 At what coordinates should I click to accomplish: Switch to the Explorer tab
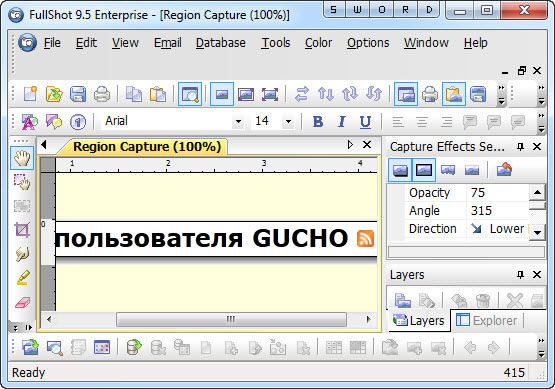pyautogui.click(x=487, y=320)
